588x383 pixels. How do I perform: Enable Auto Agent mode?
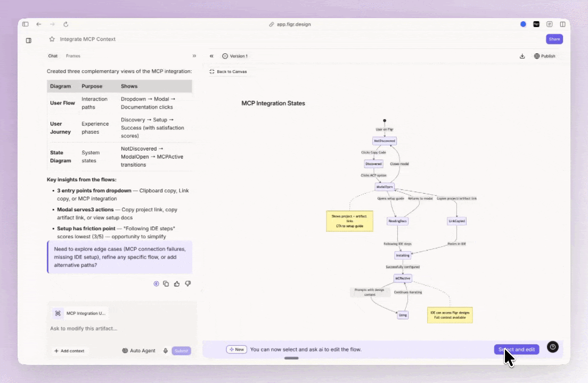138,351
